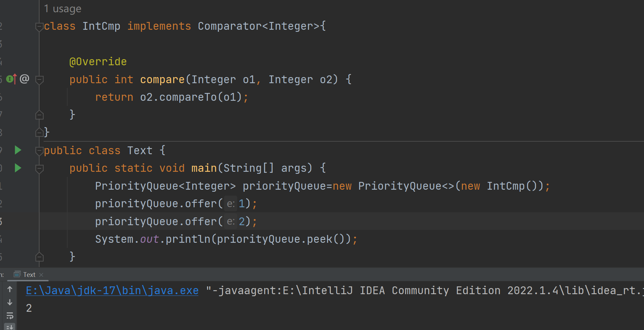Click the run arrow beside the main method
644x330 pixels.
[x=18, y=168]
